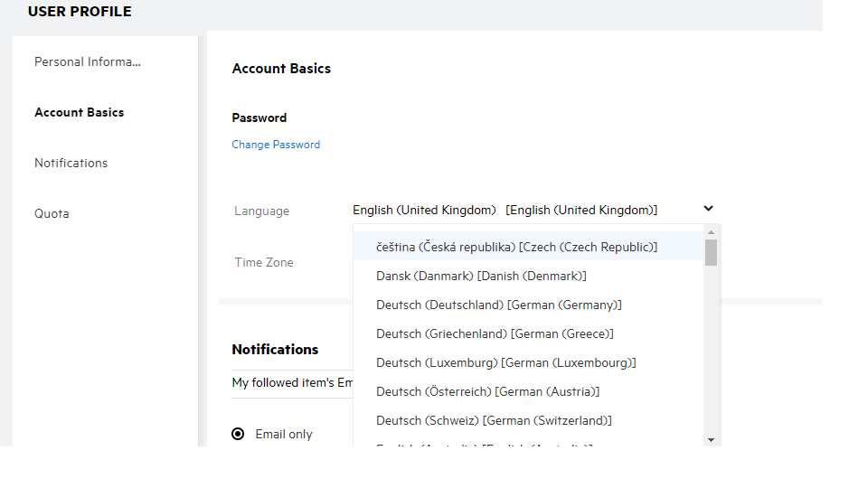Choose Dansk (Danish Denmark) from list
This screenshot has height=488, width=868.
click(481, 276)
